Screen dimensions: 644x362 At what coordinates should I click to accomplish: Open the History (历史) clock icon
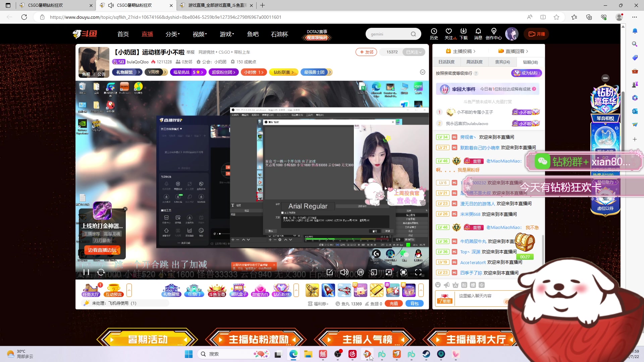click(434, 34)
